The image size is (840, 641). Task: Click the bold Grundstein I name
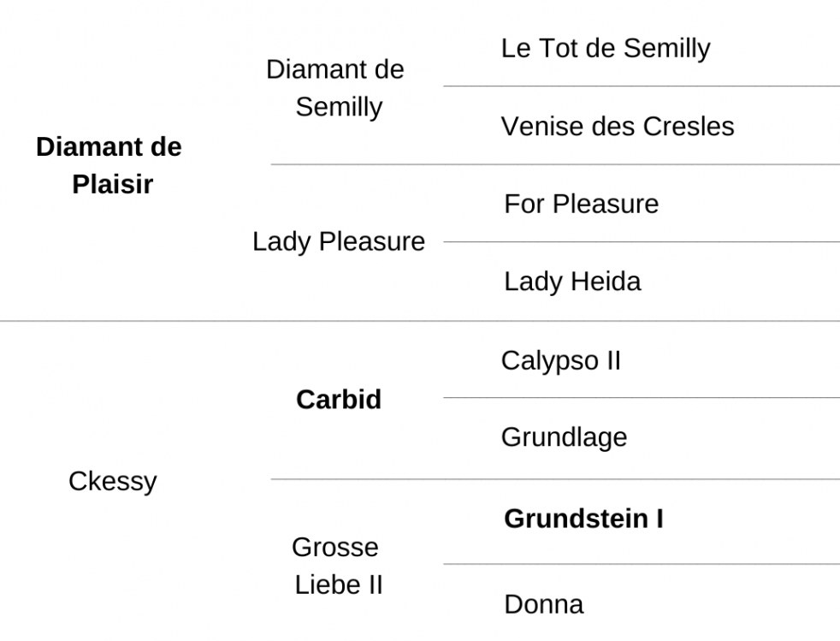(583, 519)
